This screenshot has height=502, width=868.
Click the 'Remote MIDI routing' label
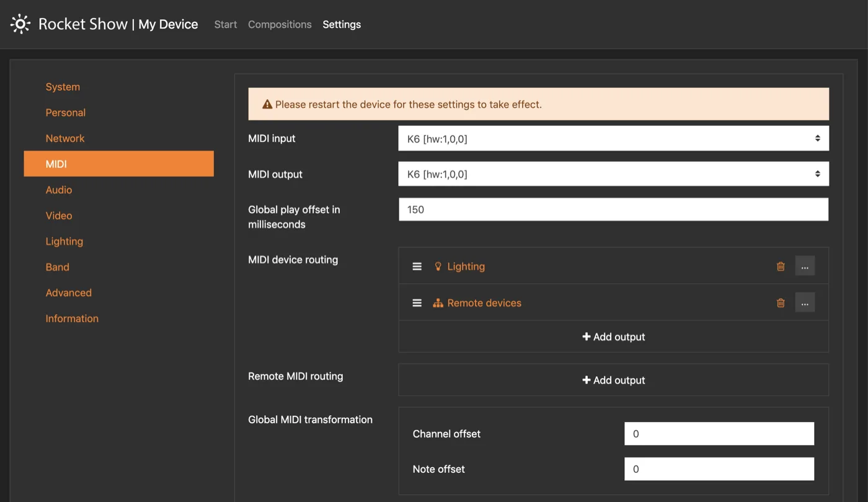click(296, 376)
